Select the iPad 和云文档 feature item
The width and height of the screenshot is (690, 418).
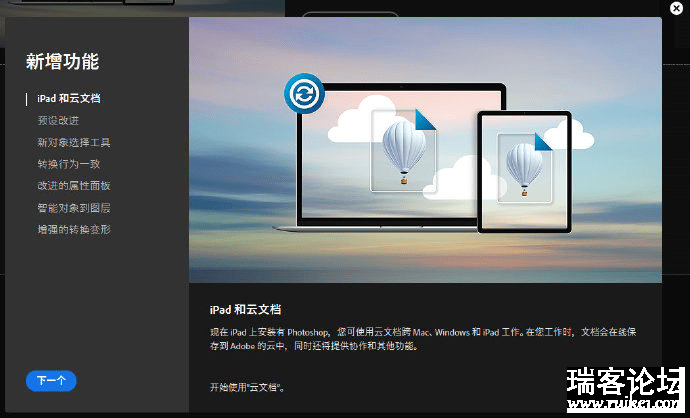(x=69, y=99)
